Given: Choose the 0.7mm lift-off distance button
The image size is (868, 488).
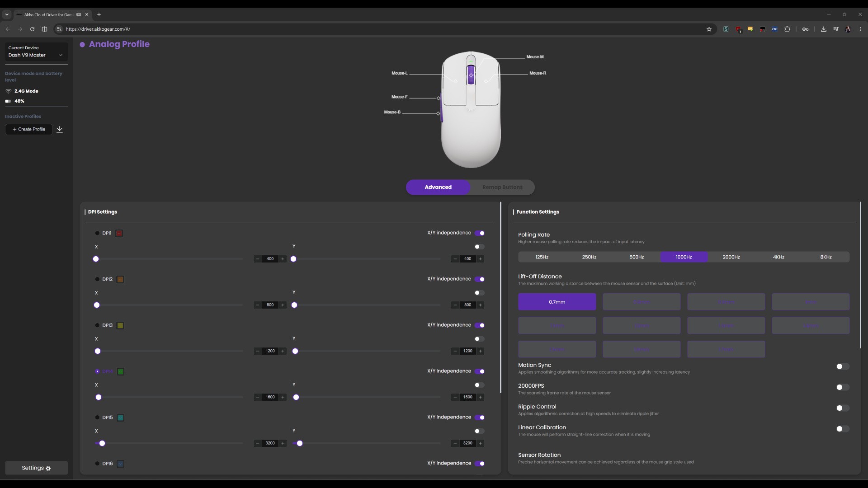Looking at the screenshot, I should pyautogui.click(x=557, y=302).
